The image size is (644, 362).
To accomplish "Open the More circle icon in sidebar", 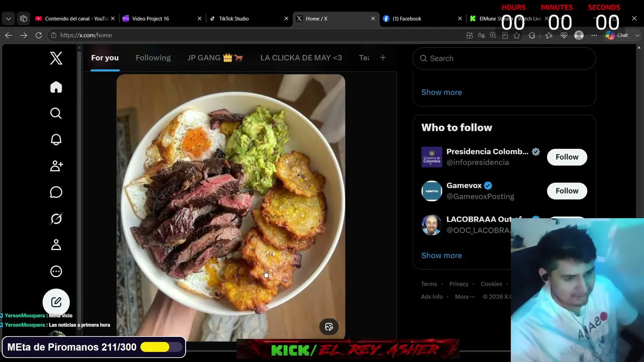I will [x=56, y=271].
